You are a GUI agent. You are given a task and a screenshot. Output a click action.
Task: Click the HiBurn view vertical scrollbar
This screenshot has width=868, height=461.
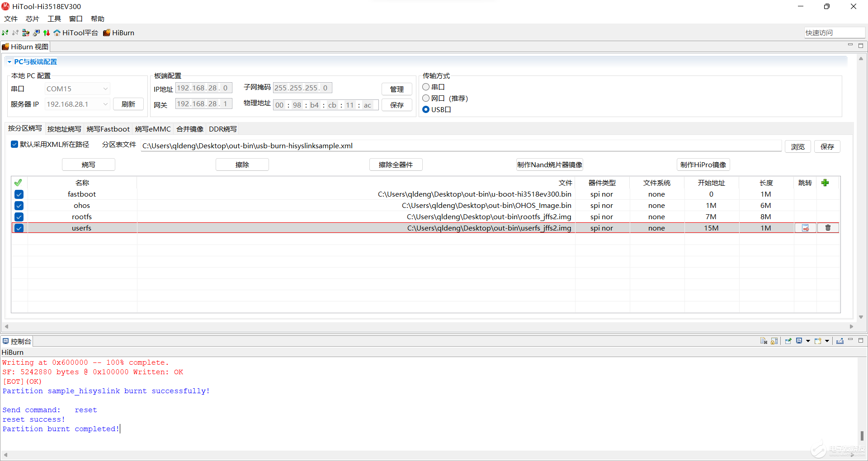(x=861, y=188)
